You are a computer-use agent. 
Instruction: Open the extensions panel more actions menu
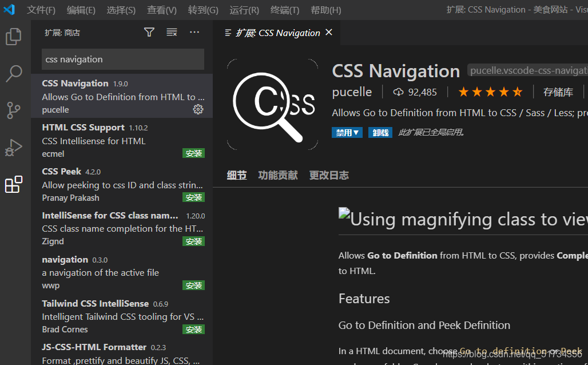tap(194, 32)
